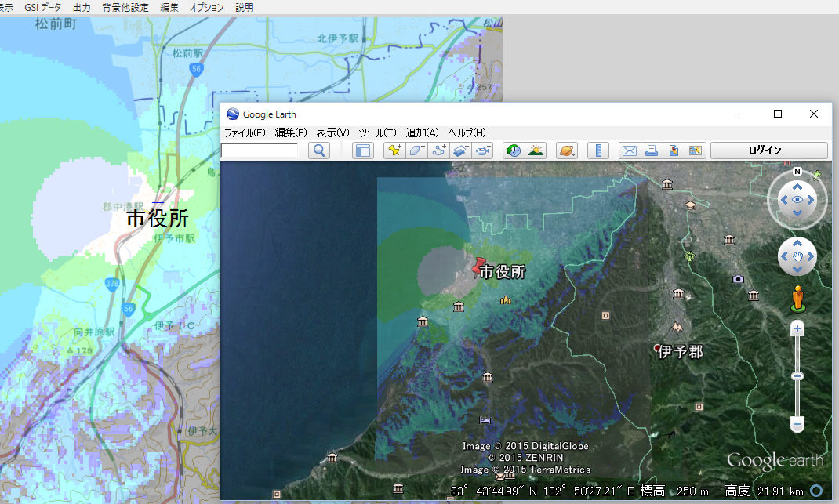The height and width of the screenshot is (504, 839).
Task: Toggle the sidebar panel in Google Earth
Action: (362, 150)
